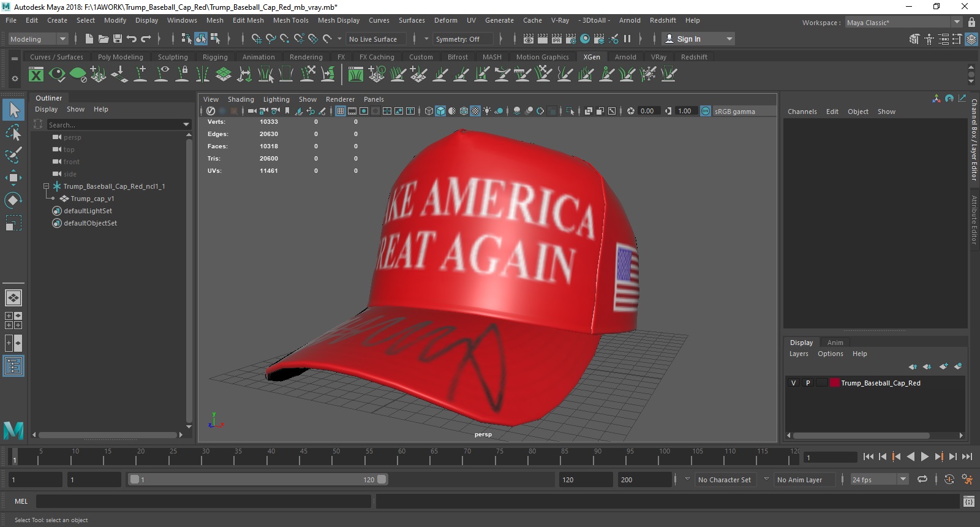The width and height of the screenshot is (980, 527).
Task: Play the animation forwards
Action: (924, 457)
